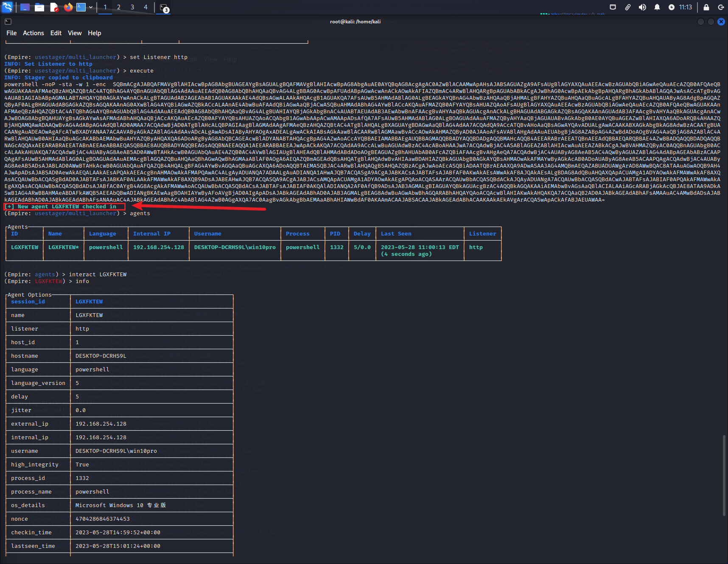Maximize the root@kali terminal window
728x564 pixels.
coord(711,22)
